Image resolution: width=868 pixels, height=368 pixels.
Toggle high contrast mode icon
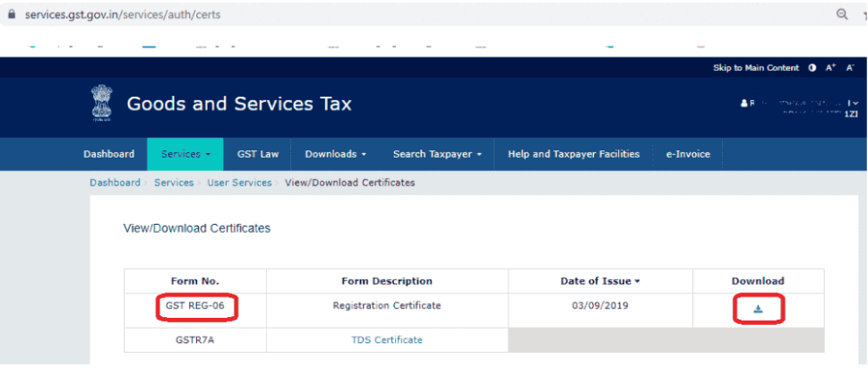click(812, 68)
